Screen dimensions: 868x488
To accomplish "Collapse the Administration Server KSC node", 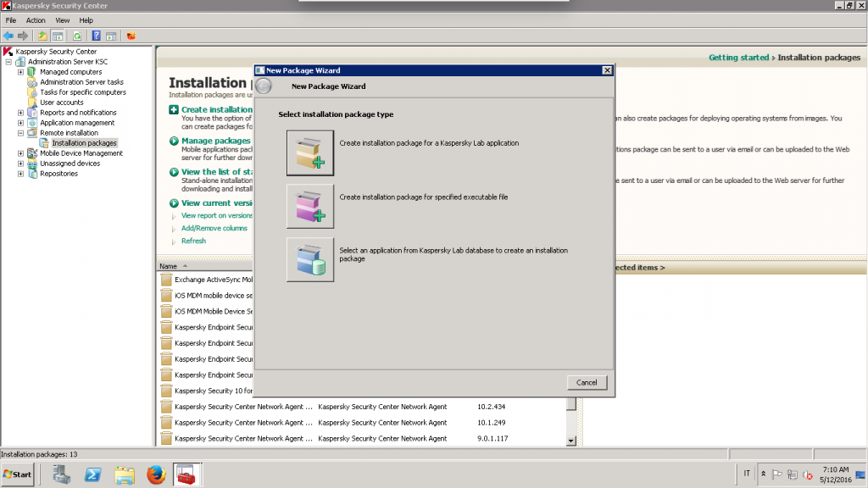I will [8, 62].
